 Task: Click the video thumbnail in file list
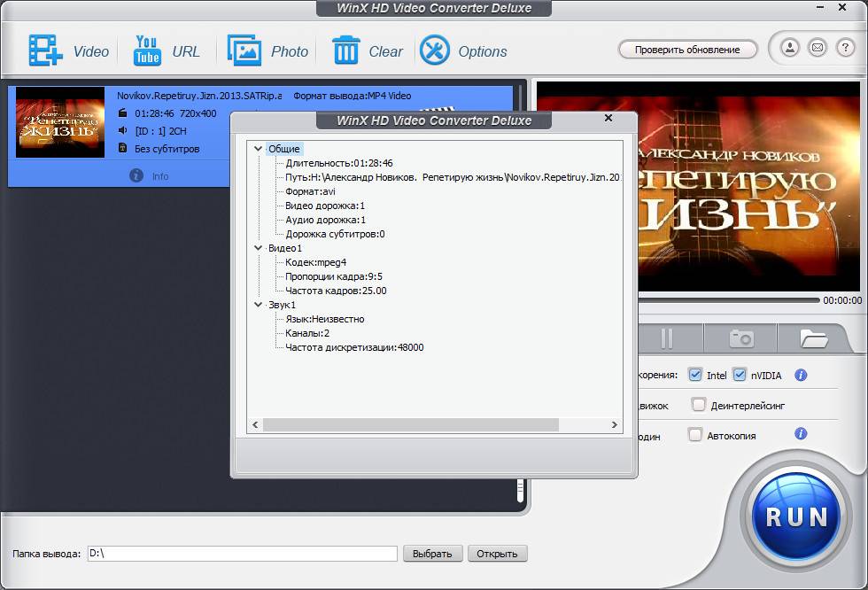[x=60, y=122]
